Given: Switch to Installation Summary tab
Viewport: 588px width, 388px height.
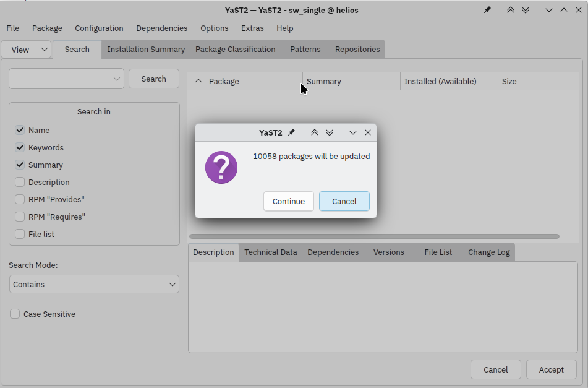Looking at the screenshot, I should (x=146, y=49).
